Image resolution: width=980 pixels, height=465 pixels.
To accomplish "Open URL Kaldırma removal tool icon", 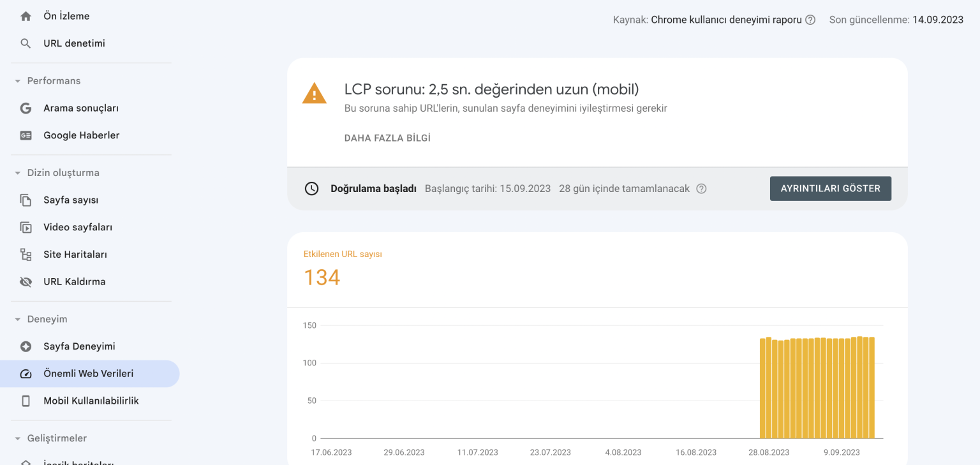I will coord(26,281).
